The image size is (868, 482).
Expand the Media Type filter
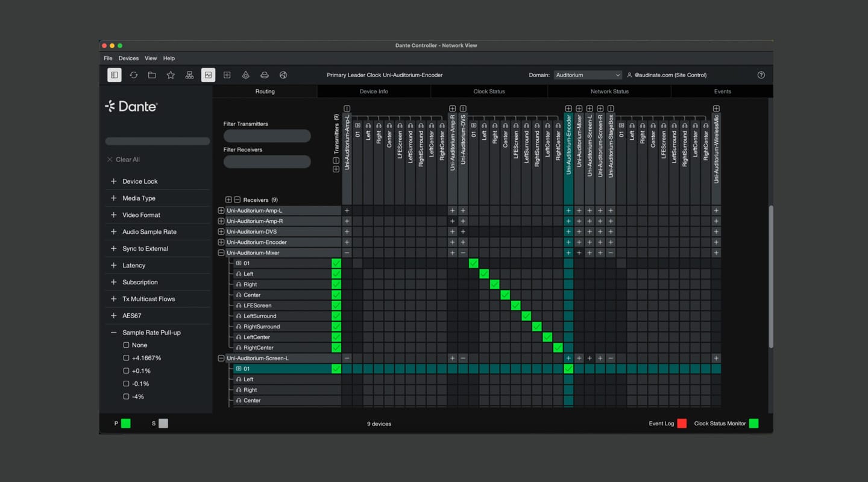tap(113, 198)
